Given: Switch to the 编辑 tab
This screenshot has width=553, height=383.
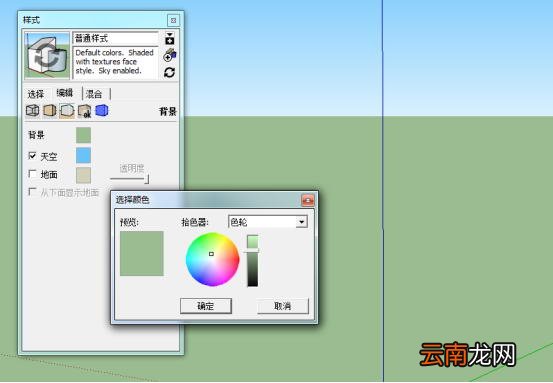Looking at the screenshot, I should 65,93.
